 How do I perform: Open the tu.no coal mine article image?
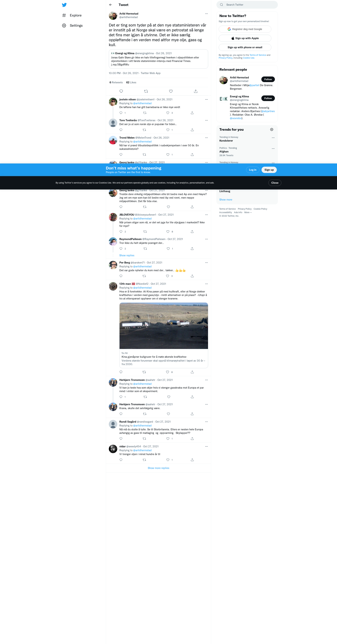tap(164, 325)
